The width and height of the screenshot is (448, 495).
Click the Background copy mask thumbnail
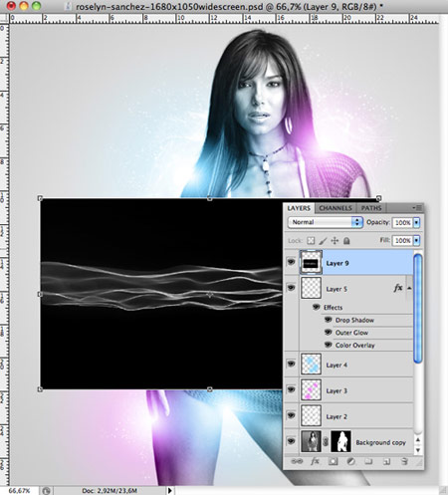coord(340,441)
